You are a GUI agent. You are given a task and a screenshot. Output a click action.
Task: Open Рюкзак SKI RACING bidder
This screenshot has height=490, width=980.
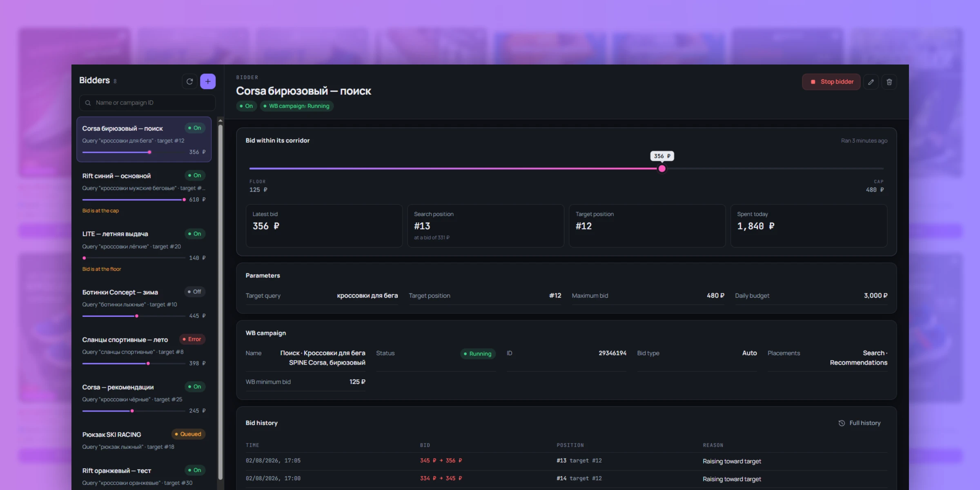[x=144, y=440]
